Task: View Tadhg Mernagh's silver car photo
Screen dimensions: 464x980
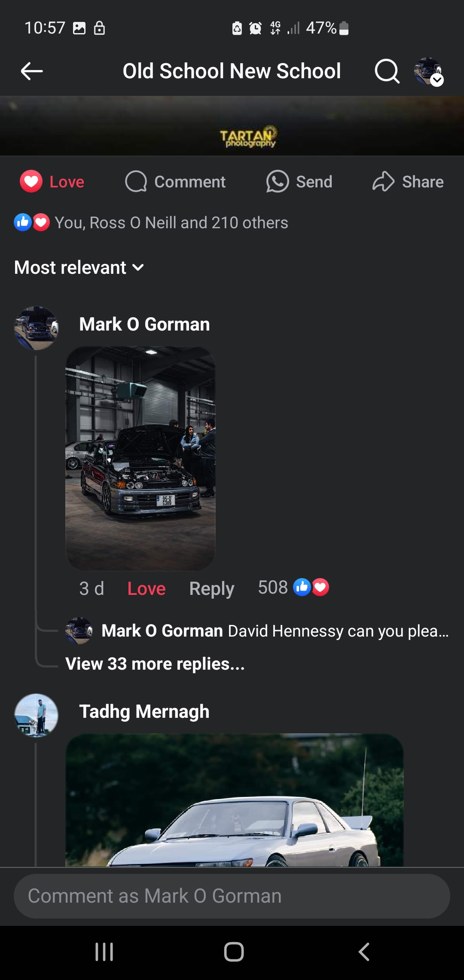Action: [235, 800]
